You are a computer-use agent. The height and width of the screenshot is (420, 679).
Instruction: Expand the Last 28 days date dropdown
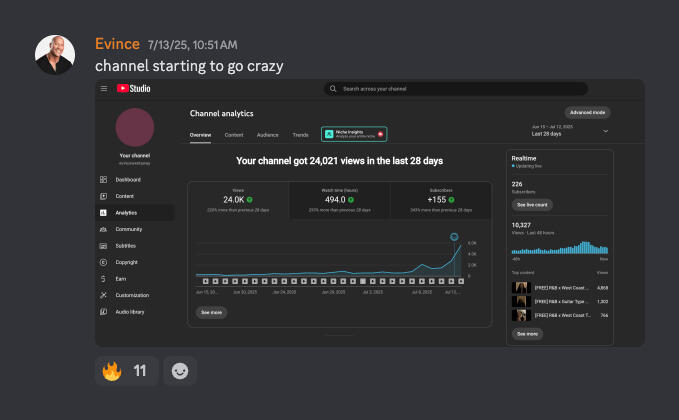tap(604, 131)
